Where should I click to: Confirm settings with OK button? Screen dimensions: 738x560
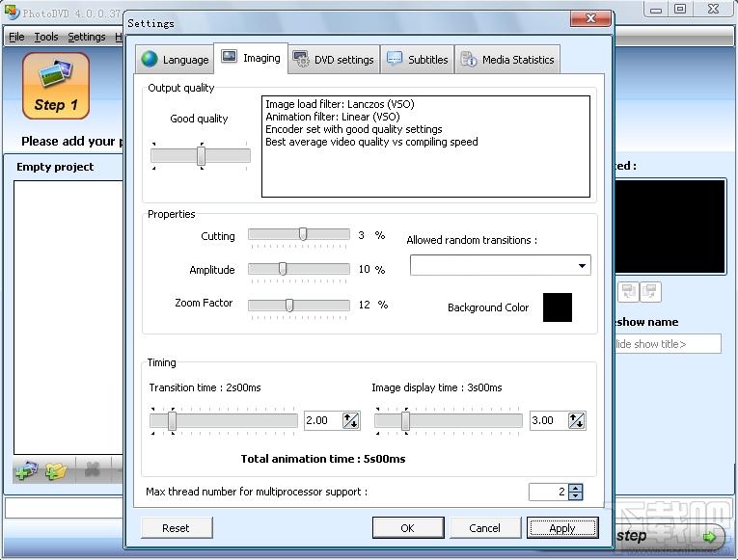click(x=408, y=528)
